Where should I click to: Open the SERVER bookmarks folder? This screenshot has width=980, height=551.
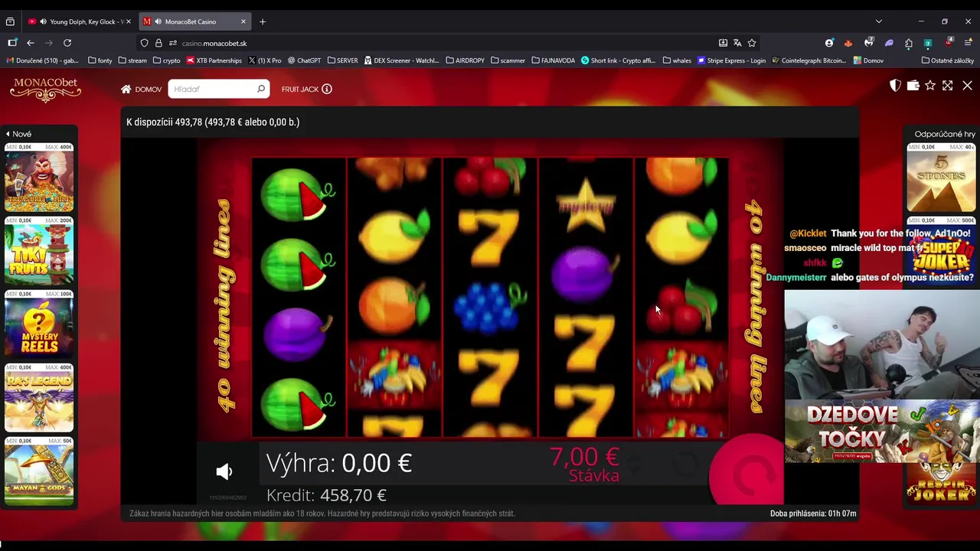(342, 60)
